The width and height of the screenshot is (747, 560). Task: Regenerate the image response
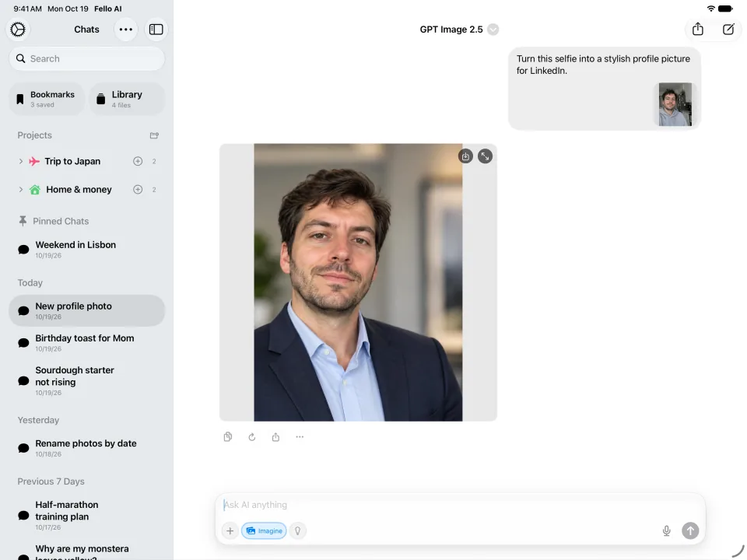(x=252, y=436)
